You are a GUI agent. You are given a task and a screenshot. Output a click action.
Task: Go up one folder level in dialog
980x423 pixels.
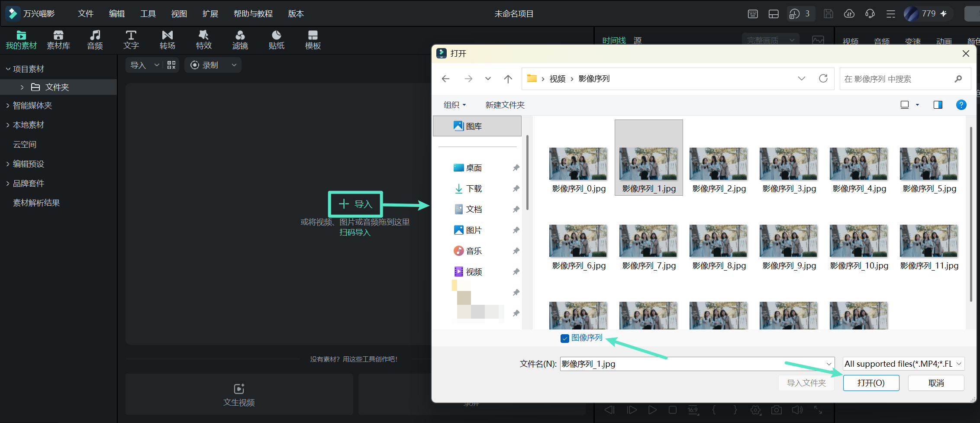click(508, 78)
